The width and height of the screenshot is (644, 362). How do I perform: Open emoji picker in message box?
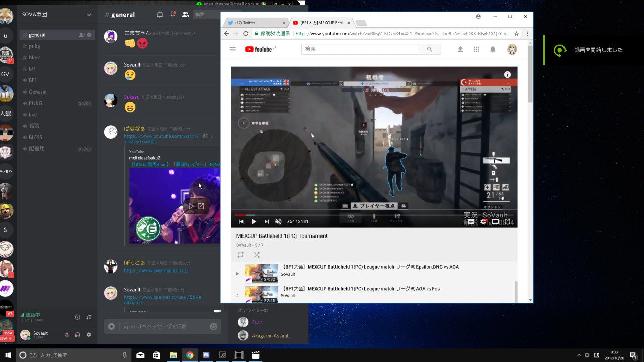point(213,326)
